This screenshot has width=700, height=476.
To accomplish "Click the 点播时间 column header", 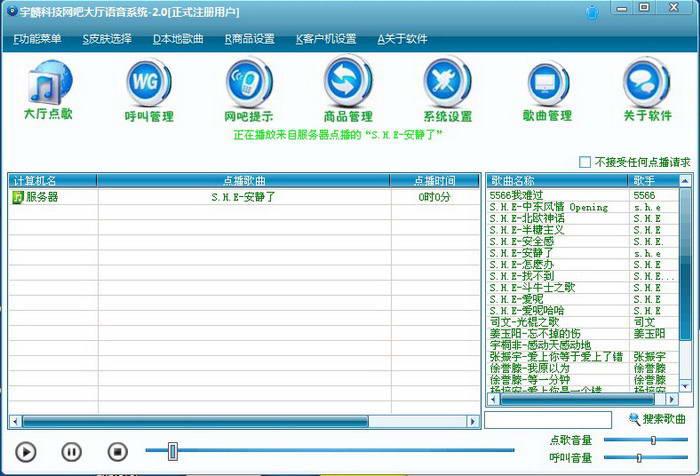I will pos(435,180).
